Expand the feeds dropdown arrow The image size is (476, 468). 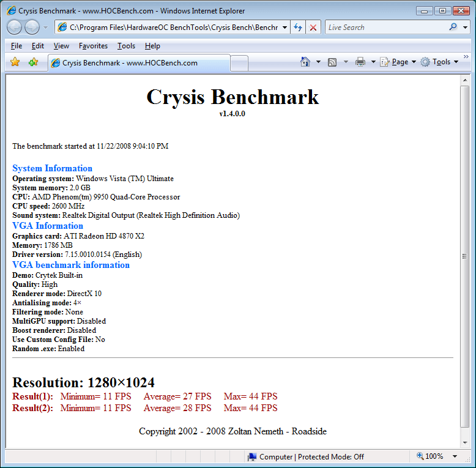pyautogui.click(x=346, y=62)
